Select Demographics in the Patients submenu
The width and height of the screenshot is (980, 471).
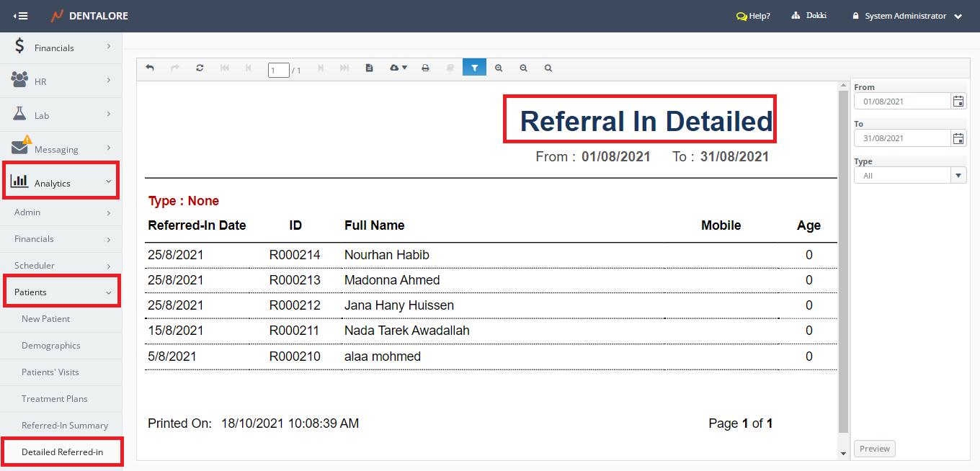tap(51, 346)
